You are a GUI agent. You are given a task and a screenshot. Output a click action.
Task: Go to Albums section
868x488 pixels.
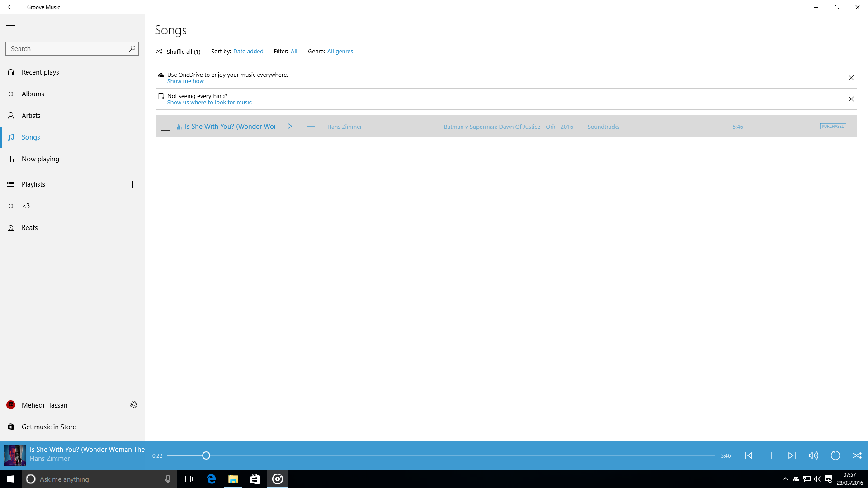72,94
